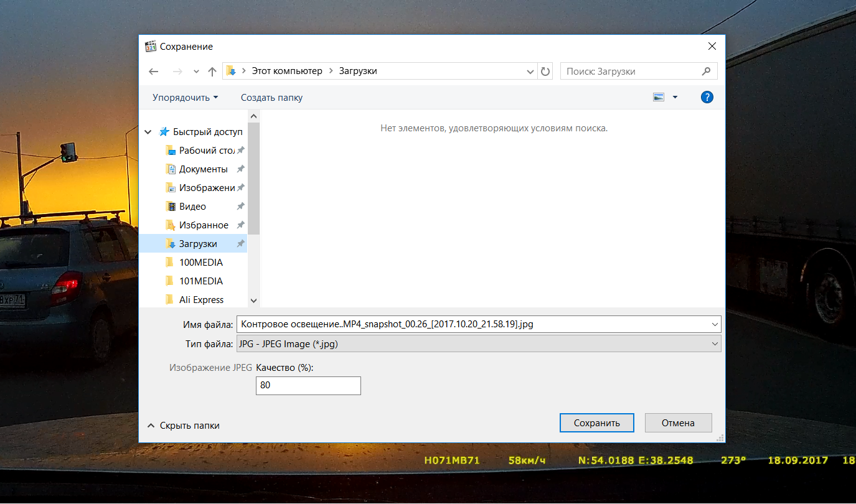Click the search magnifier icon
856x504 pixels.
click(x=706, y=72)
